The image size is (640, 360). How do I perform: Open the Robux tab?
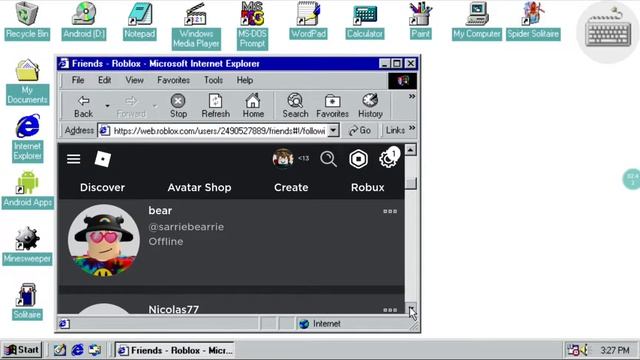tap(368, 187)
